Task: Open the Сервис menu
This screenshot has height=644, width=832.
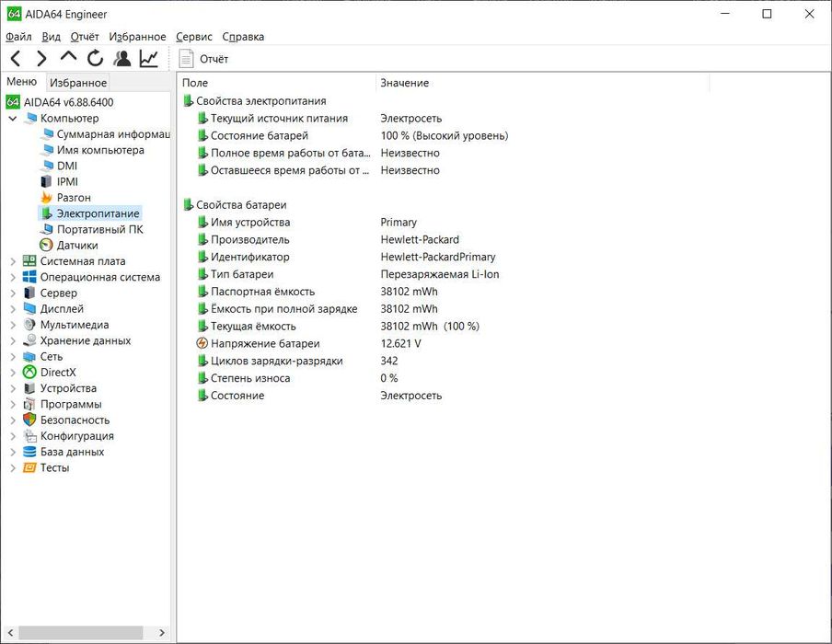Action: (x=194, y=37)
